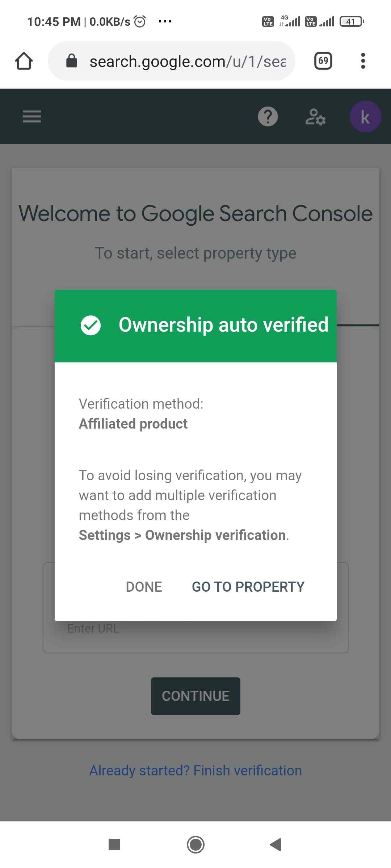This screenshot has height=868, width=391.
Task: Tap the CONTINUE button
Action: coord(195,696)
